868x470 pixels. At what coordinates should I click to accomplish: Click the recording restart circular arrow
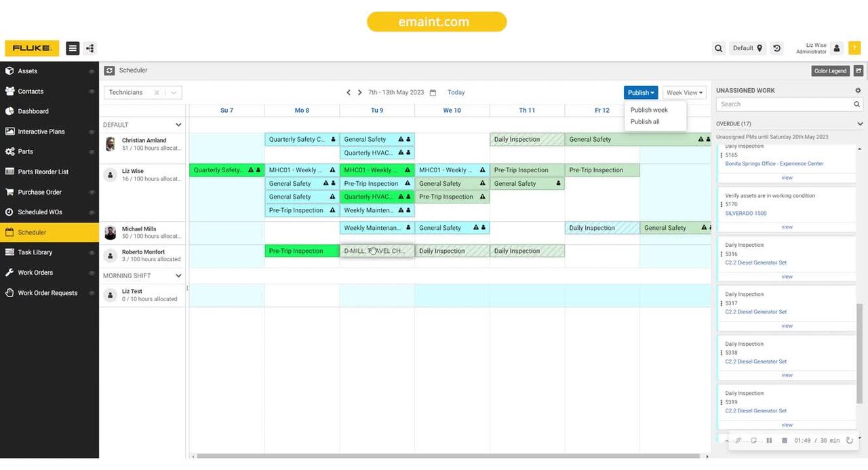tap(850, 441)
